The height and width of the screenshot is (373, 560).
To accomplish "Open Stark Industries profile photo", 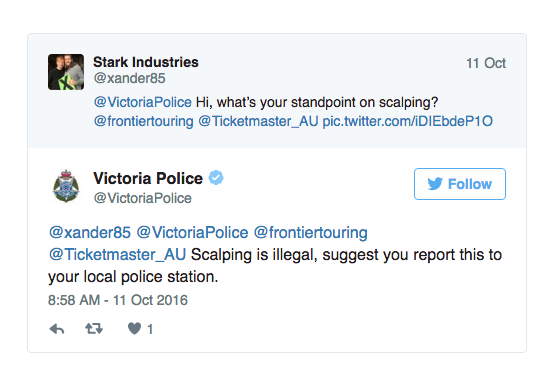I will 66,72.
